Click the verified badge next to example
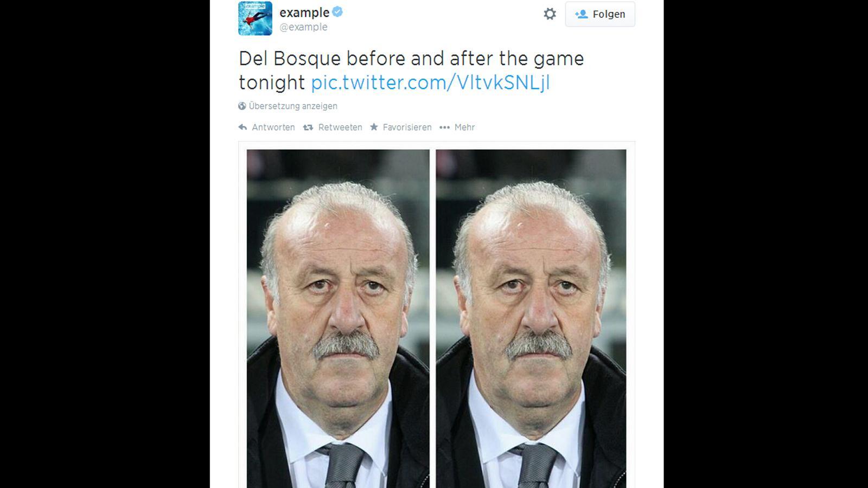This screenshot has width=868, height=488. (x=337, y=12)
